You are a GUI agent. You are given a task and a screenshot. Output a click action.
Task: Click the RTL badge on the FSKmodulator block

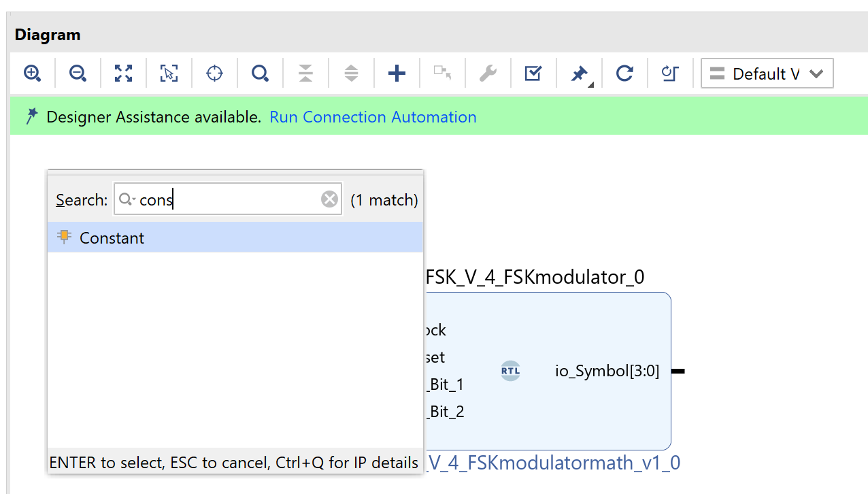click(510, 371)
